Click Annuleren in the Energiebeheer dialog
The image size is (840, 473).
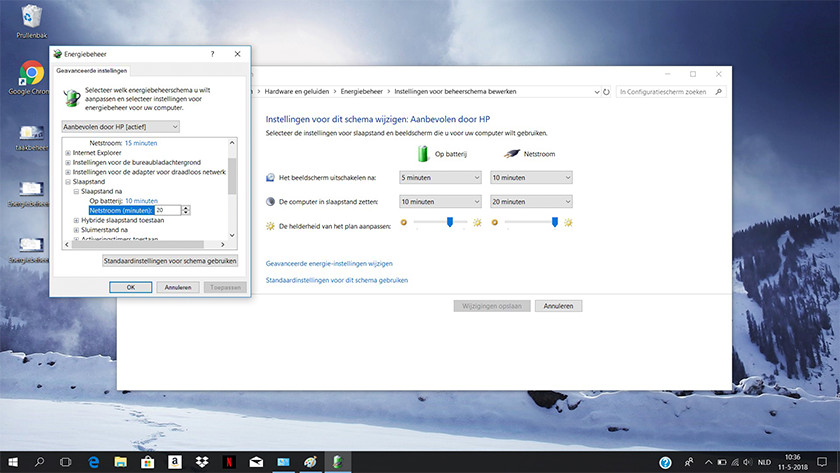pyautogui.click(x=178, y=287)
